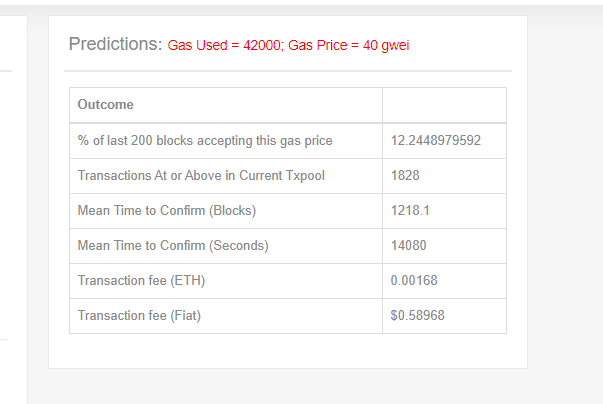The width and height of the screenshot is (603, 404).
Task: Select the Gas Price = 40 gwei text
Action: 348,45
